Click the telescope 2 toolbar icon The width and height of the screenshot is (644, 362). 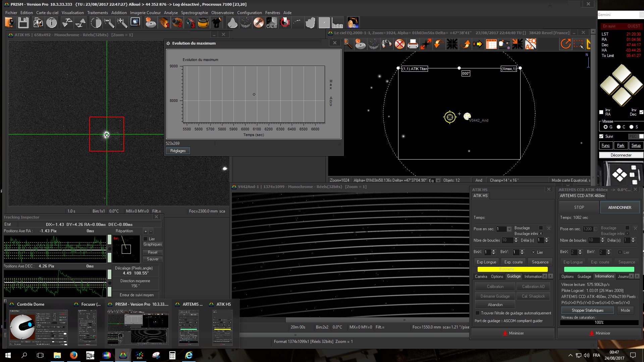coord(177,23)
